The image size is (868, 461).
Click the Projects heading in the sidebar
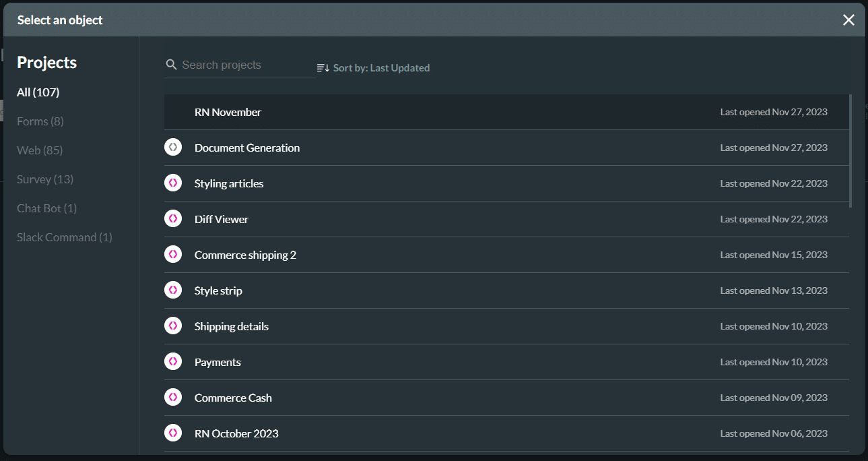[46, 62]
